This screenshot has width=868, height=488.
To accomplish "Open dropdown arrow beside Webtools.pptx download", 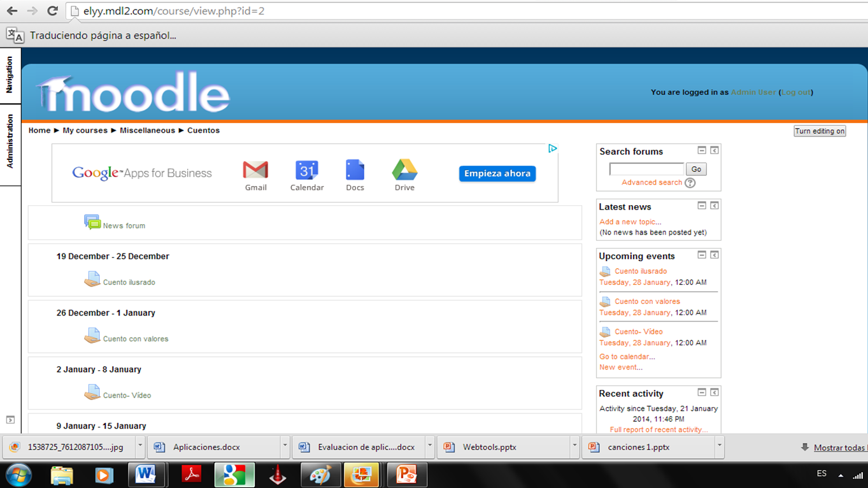I will click(574, 447).
